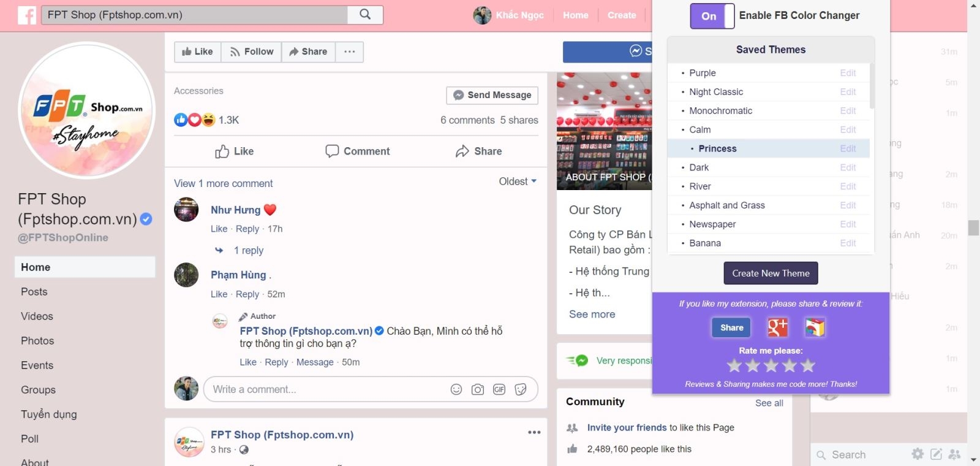
Task: Select the Banana theme
Action: tap(705, 243)
